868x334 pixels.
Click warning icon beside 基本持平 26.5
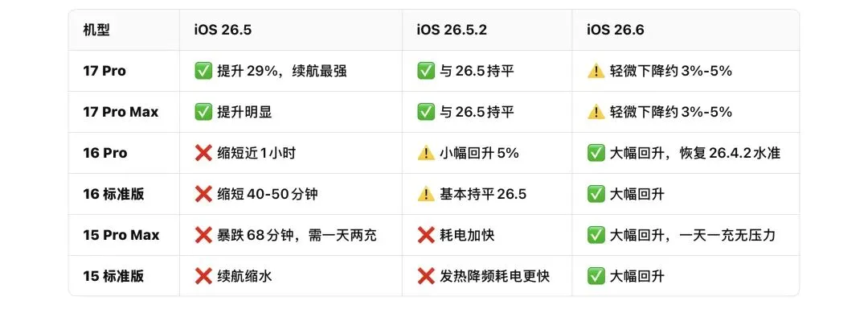coord(426,194)
